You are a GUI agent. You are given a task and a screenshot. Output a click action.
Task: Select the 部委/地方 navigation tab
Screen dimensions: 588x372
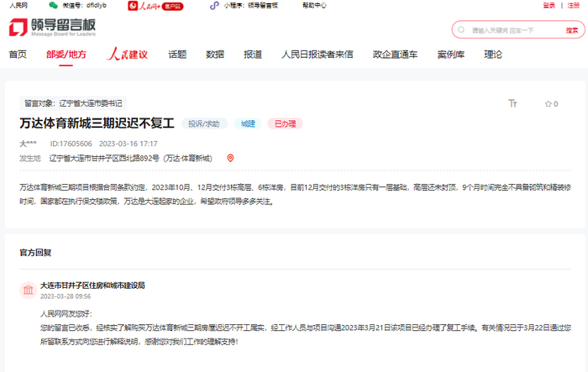pyautogui.click(x=66, y=55)
